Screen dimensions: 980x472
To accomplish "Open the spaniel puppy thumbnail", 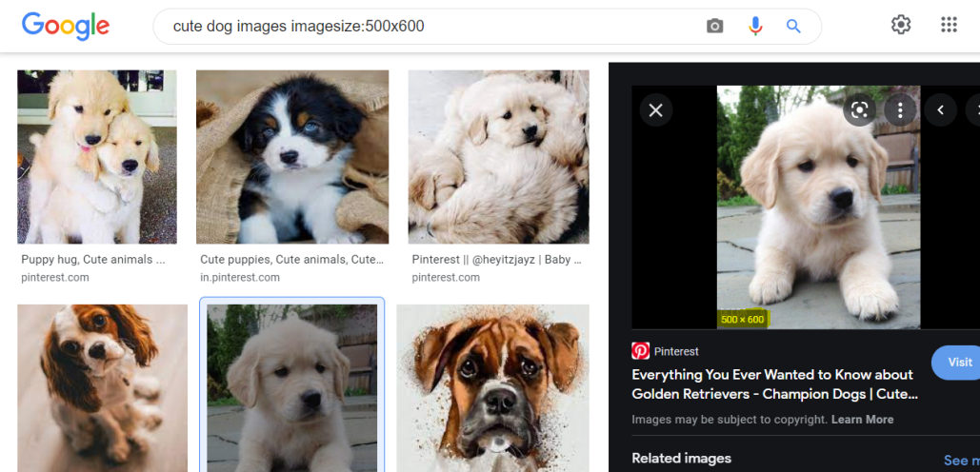I will click(103, 388).
